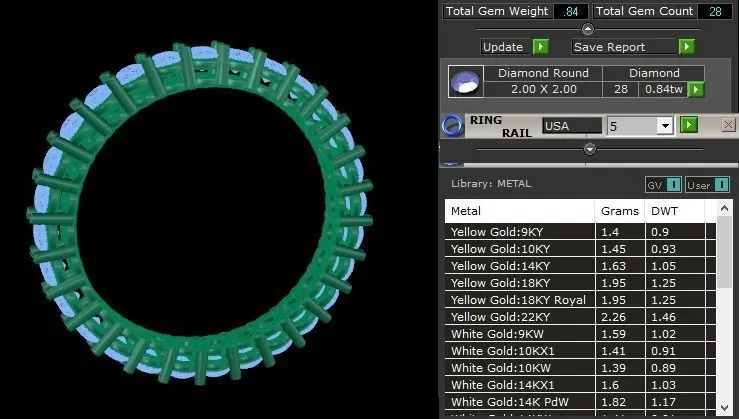Click the green arrow in the Ring Rail row
The width and height of the screenshot is (739, 419).
pyautogui.click(x=689, y=125)
